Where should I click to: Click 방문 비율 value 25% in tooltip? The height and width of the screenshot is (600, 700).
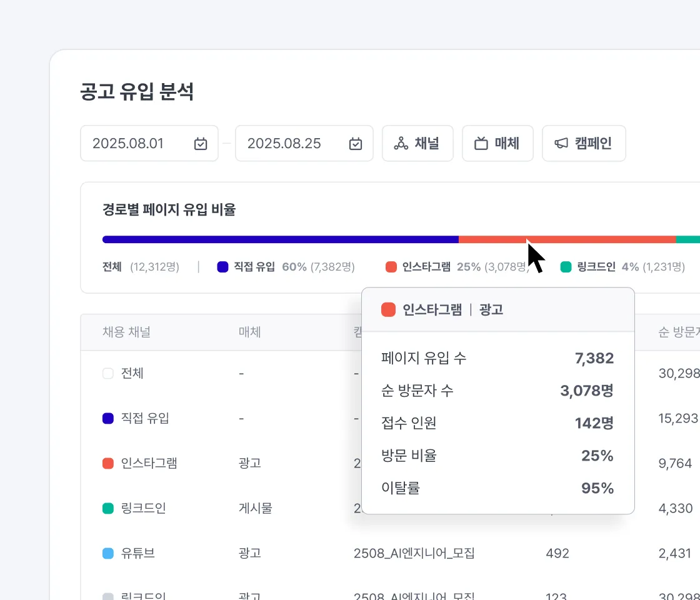tap(597, 456)
